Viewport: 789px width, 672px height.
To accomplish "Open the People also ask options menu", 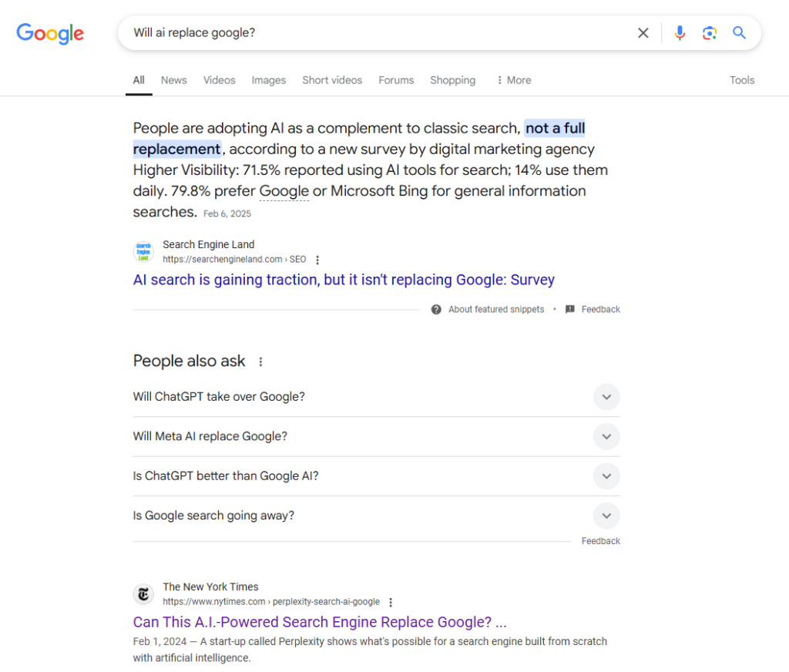I will coord(260,361).
